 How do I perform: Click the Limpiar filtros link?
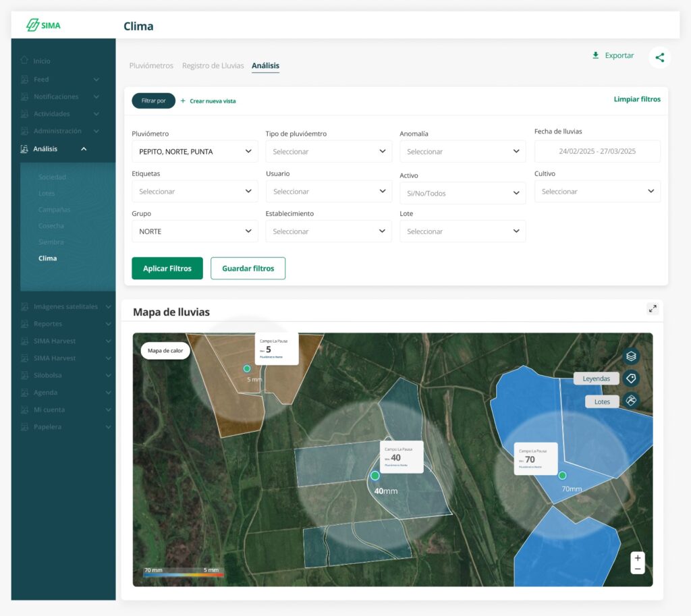pos(636,99)
